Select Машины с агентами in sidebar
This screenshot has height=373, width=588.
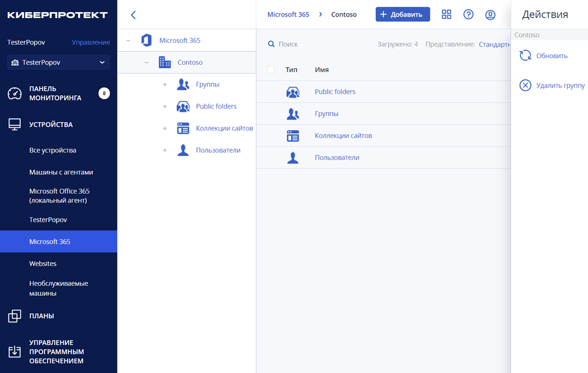pyautogui.click(x=61, y=172)
